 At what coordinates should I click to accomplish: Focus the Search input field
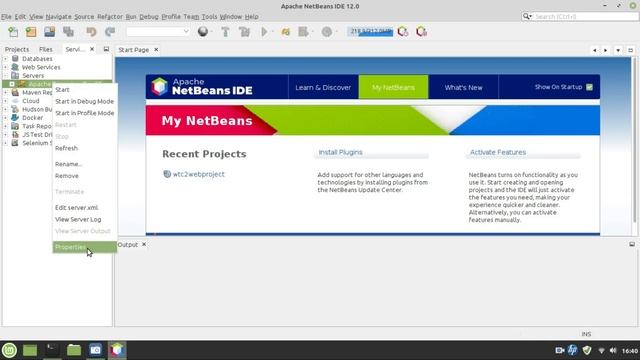tap(586, 16)
